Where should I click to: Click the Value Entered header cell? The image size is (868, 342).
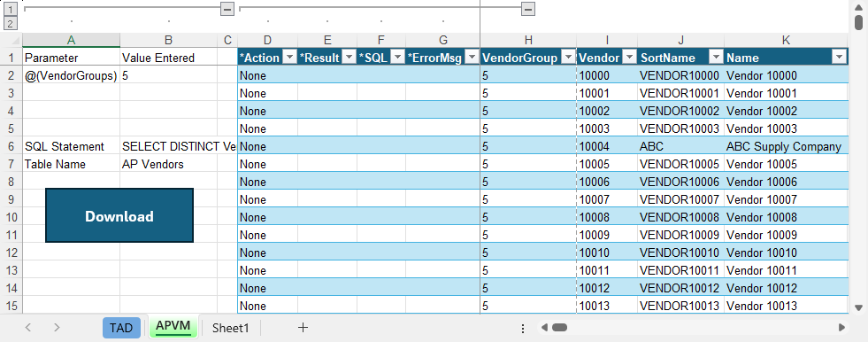(x=168, y=58)
